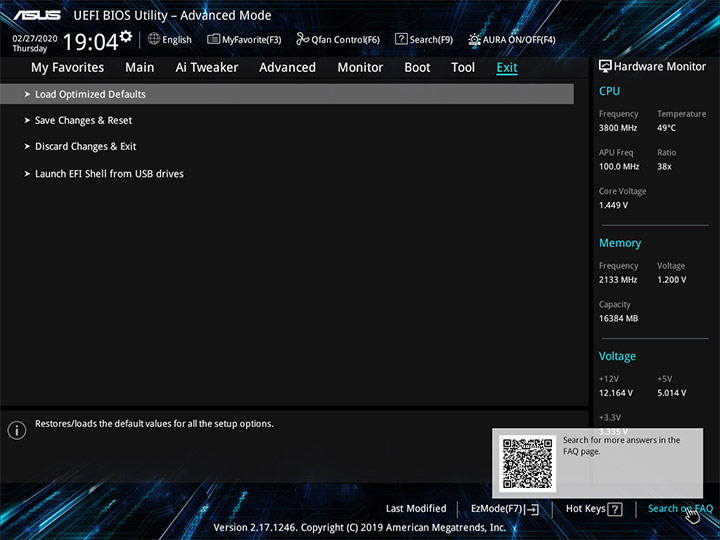This screenshot has height=540, width=720.
Task: Click the 12.164 V value
Action: click(616, 393)
